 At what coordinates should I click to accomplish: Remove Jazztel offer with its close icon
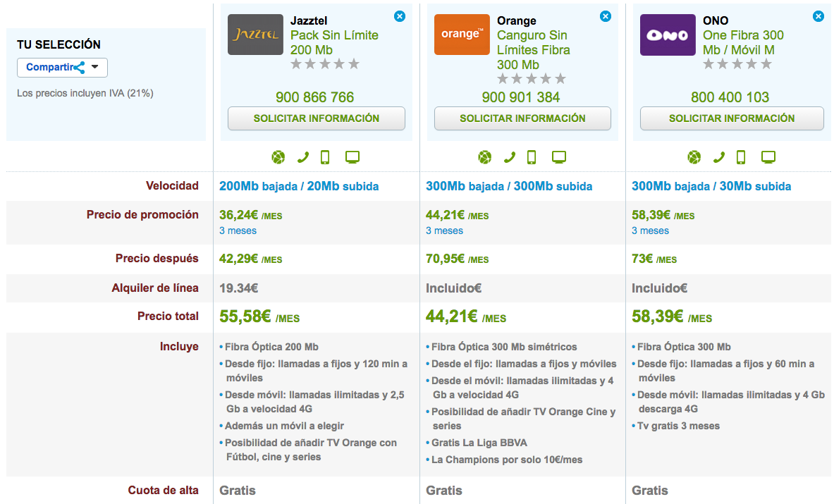click(x=400, y=16)
